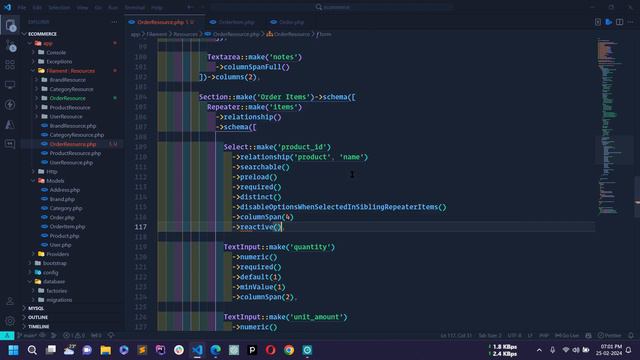Open Windows taskbar search
This screenshot has height=360, width=640.
coord(32,350)
